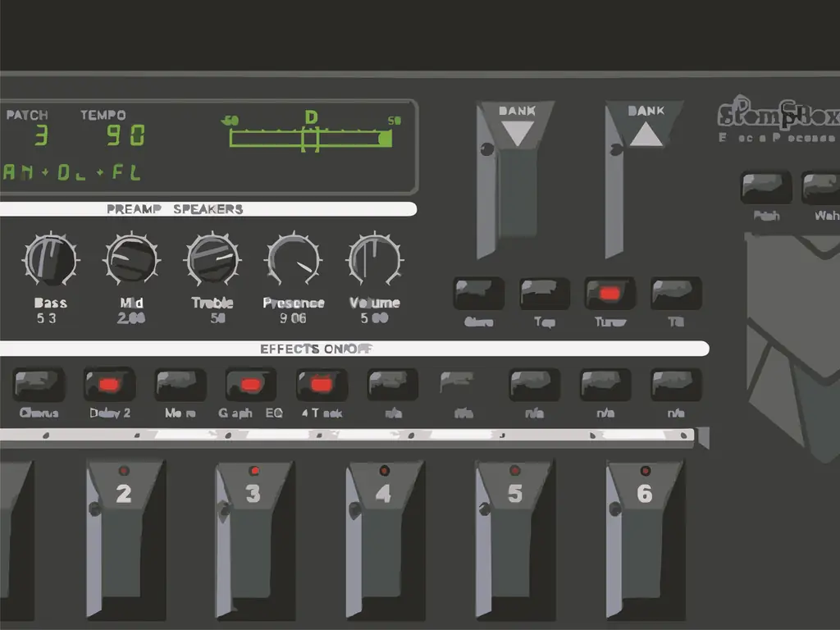
Task: Toggle the n/a button left of the last n/a
Action: point(605,384)
